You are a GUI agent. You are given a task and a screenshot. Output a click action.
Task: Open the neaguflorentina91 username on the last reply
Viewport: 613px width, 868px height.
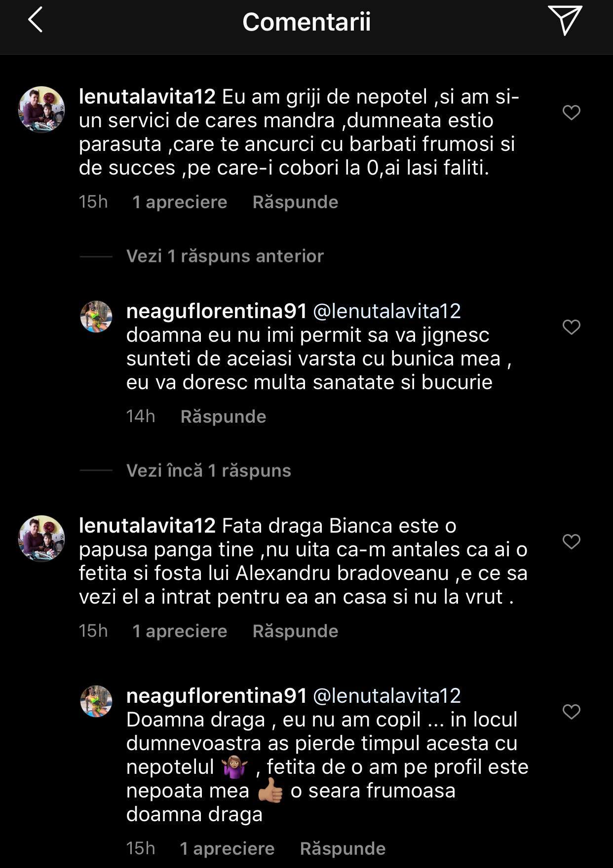[217, 695]
